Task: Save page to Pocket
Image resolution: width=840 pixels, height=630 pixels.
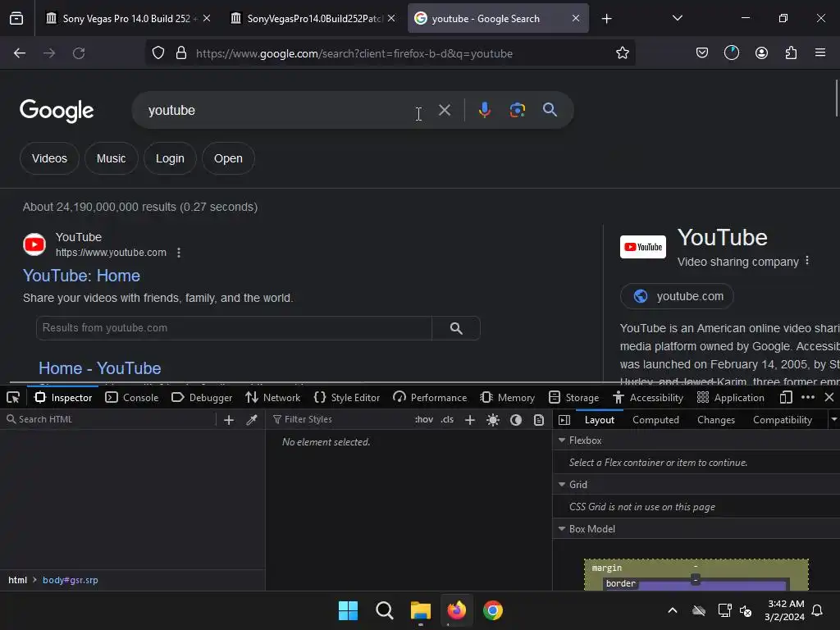Action: coord(702,53)
